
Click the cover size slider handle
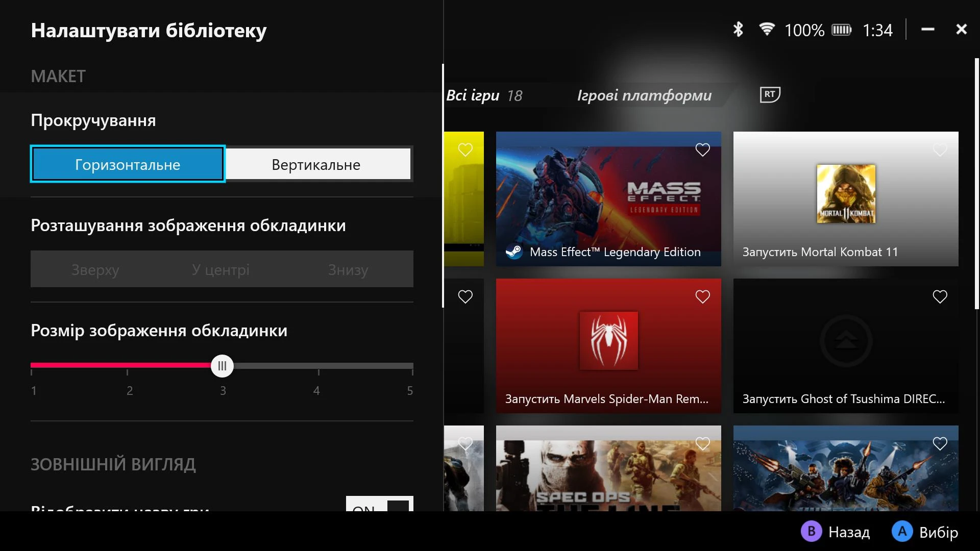tap(222, 366)
